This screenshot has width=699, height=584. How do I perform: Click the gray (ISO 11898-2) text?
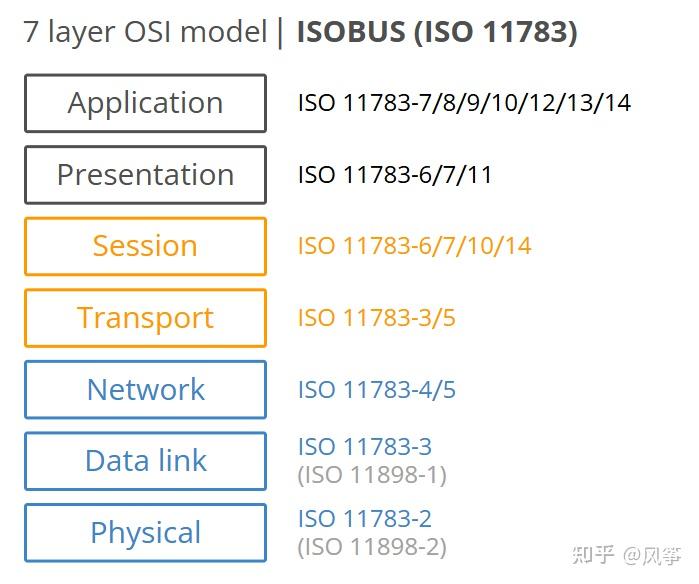(x=372, y=547)
